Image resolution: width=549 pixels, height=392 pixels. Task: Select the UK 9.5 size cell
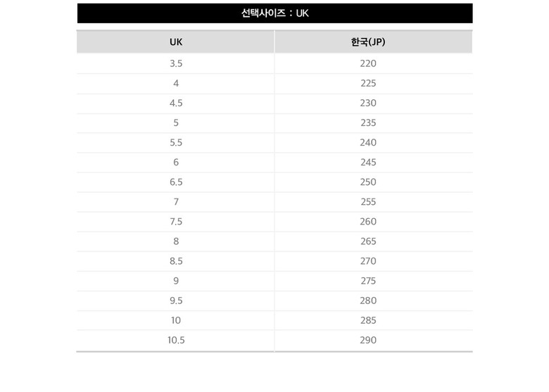click(176, 300)
